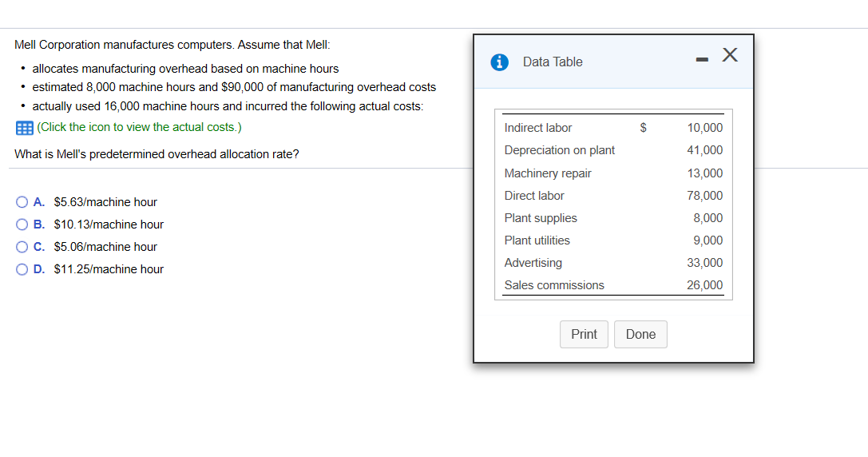The width and height of the screenshot is (868, 457).
Task: Click the Plant supplies label
Action: pyautogui.click(x=541, y=218)
